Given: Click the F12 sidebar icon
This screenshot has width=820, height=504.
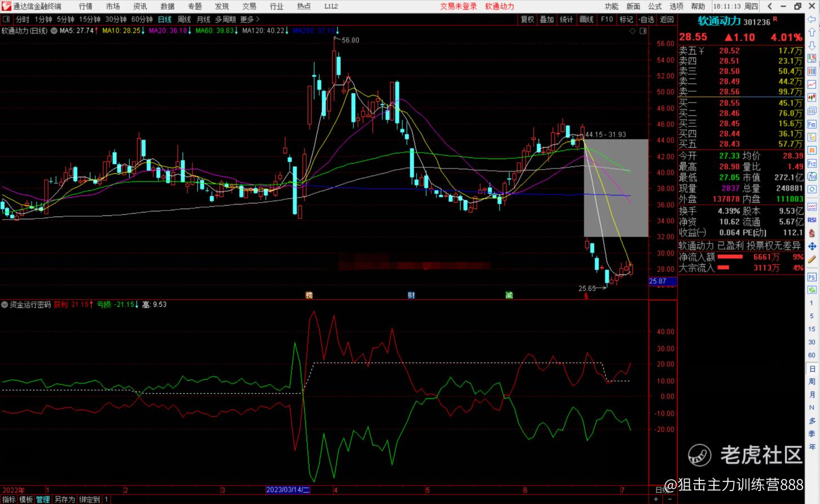Looking at the screenshot, I should click(812, 163).
